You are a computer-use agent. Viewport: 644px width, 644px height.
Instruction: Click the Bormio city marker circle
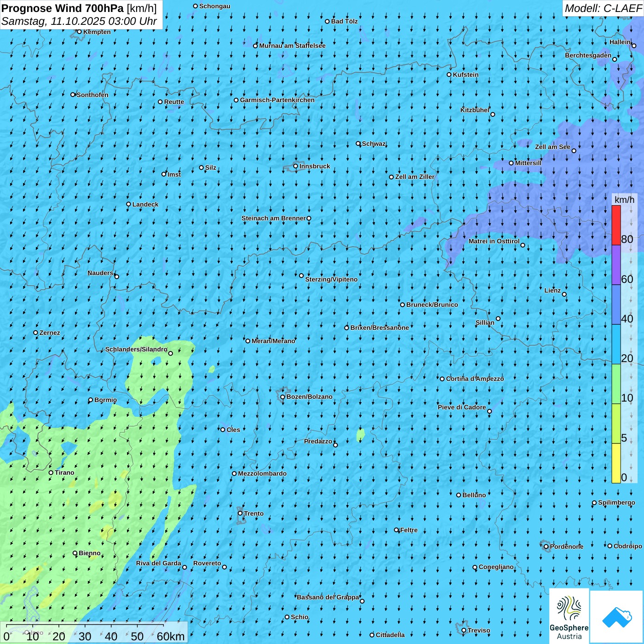click(x=91, y=400)
